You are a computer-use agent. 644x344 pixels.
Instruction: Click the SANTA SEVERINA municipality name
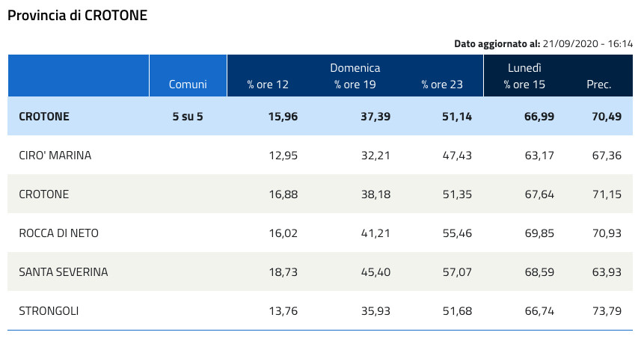(63, 272)
